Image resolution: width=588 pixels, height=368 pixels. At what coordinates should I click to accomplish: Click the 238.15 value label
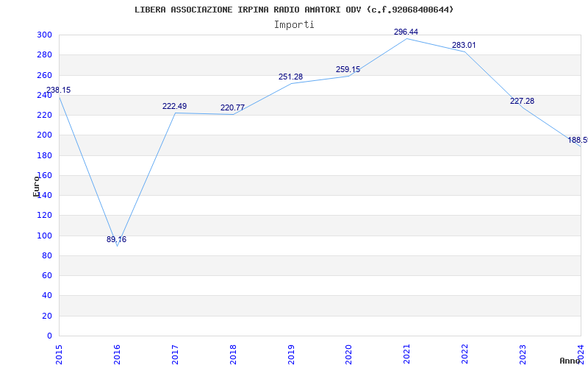coord(58,90)
